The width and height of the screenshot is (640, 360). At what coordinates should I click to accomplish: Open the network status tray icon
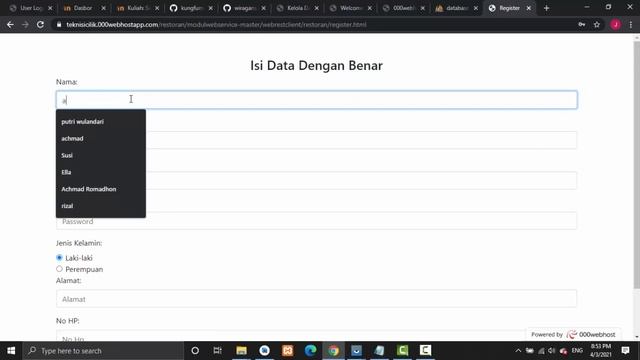pos(541,351)
